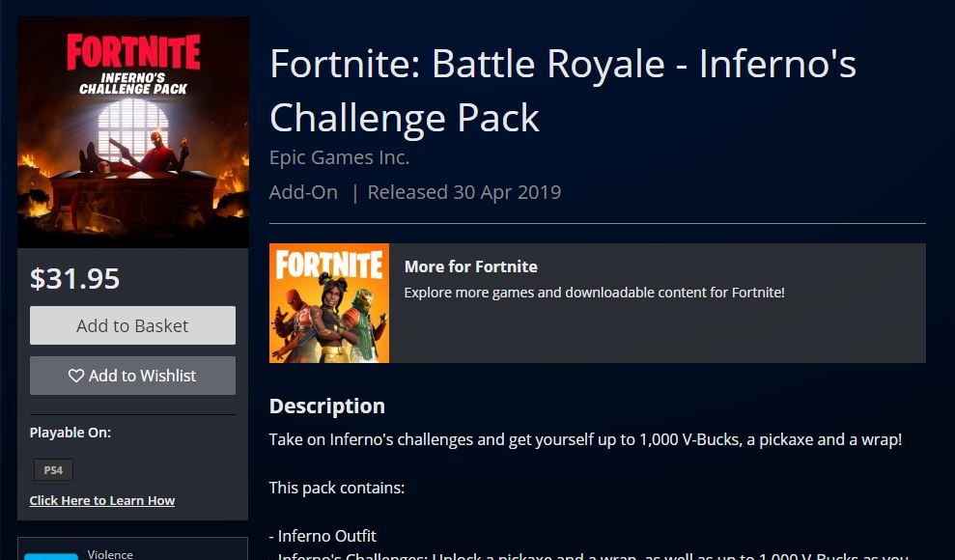Click the Released 30 Apr 2019 date

pyautogui.click(x=463, y=192)
